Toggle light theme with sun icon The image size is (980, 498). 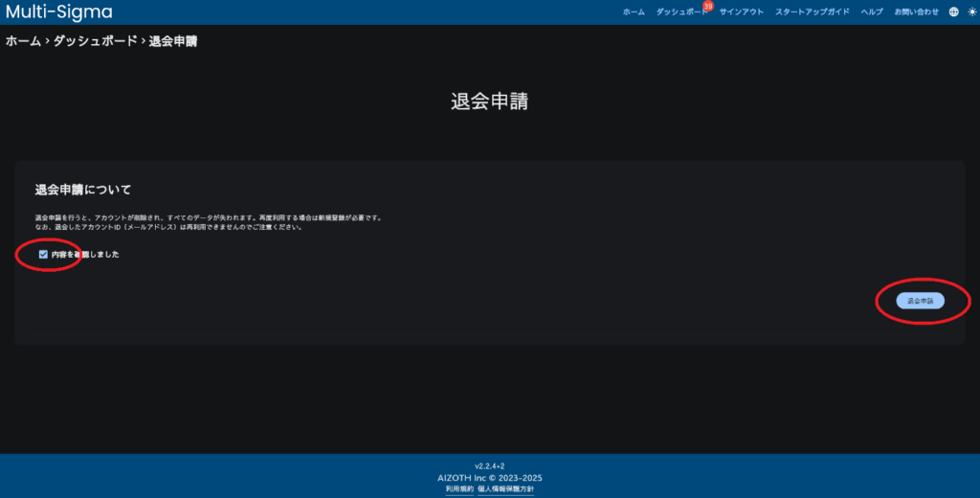pyautogui.click(x=971, y=12)
